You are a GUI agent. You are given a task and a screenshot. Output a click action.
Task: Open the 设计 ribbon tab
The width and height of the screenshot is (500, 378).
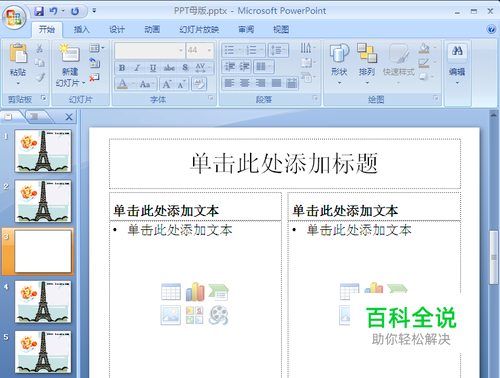click(117, 30)
